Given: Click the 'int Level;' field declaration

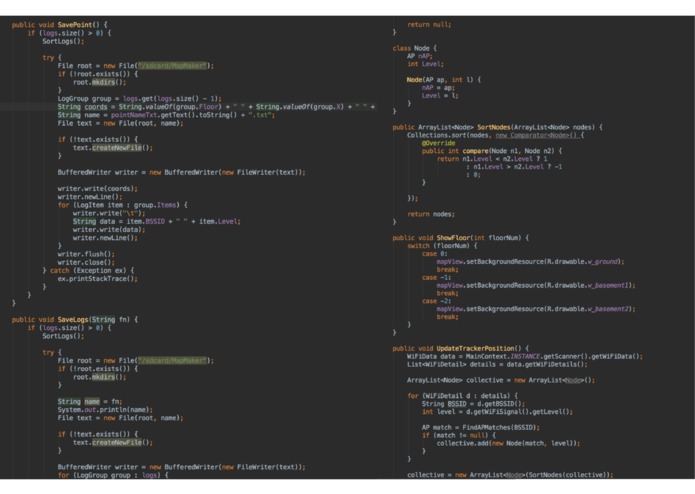Looking at the screenshot, I should click(425, 64).
